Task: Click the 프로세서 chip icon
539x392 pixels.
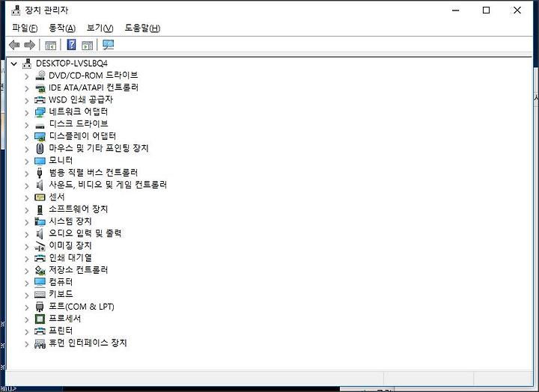Action: coord(40,319)
